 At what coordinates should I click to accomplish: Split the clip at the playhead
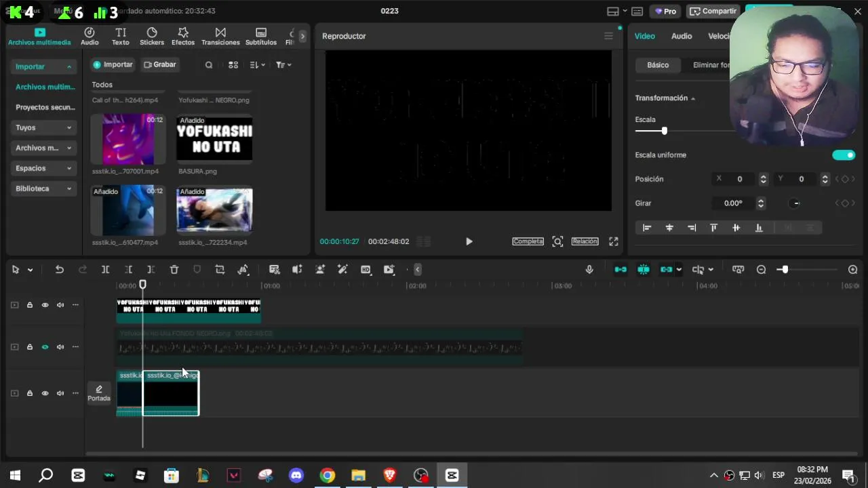[105, 270]
